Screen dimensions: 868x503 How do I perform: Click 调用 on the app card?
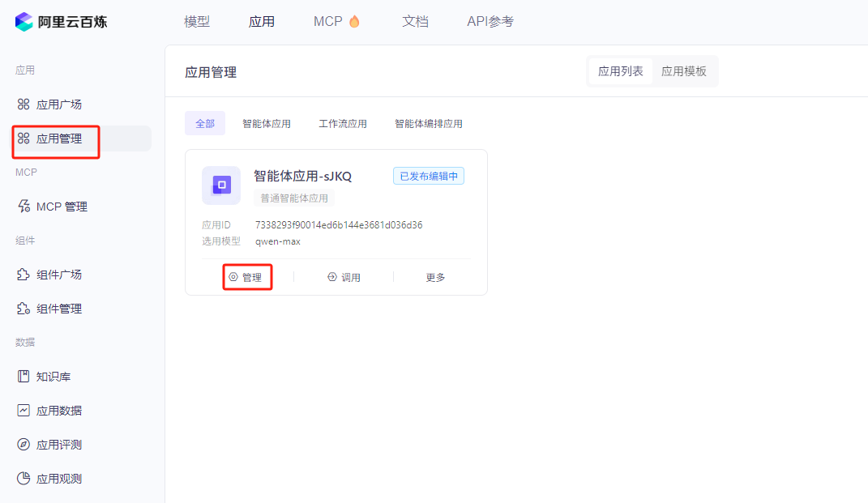coord(344,277)
